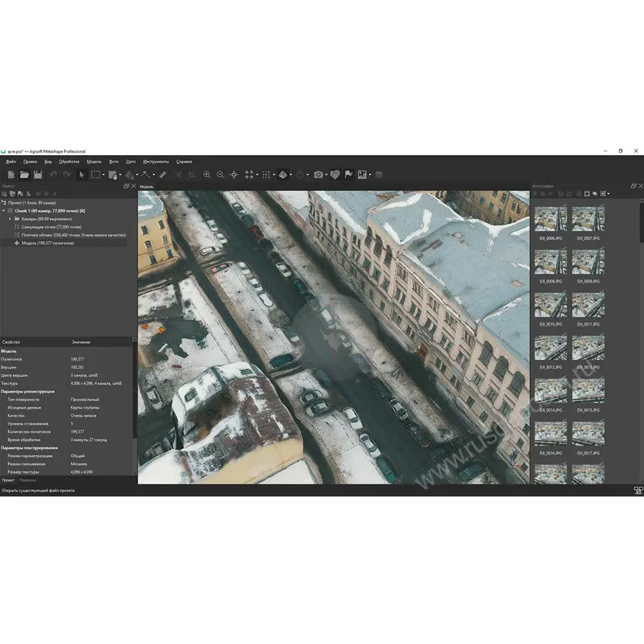Expand the Камеры (89/89) tree node
Viewport: 644px width, 644px height.
(x=10, y=219)
